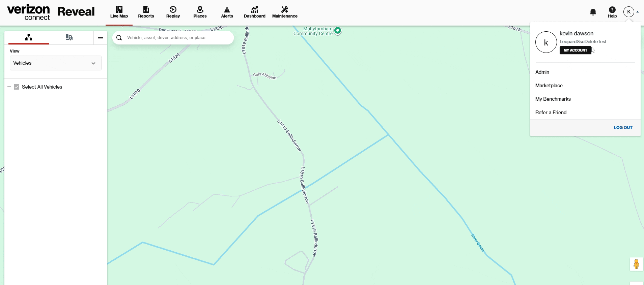Click the large k profile avatar
This screenshot has width=644, height=285.
coord(546,42)
